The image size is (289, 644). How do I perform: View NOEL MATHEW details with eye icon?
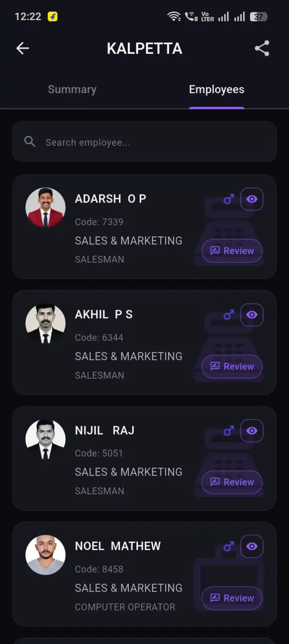pyautogui.click(x=252, y=546)
